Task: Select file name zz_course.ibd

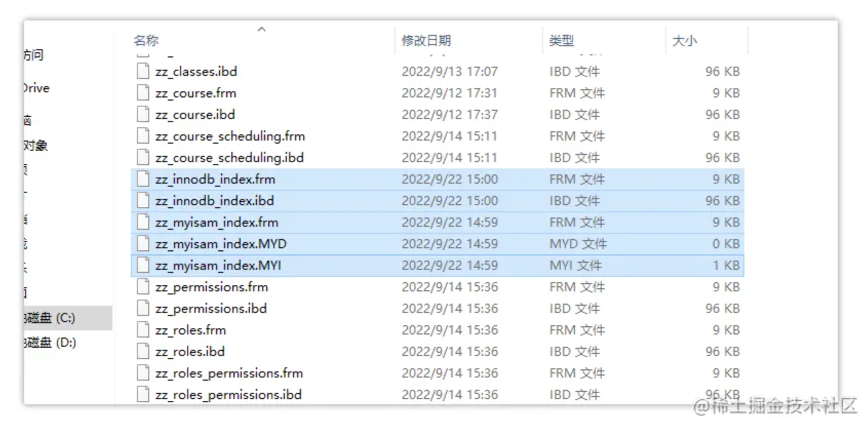Action: [195, 114]
